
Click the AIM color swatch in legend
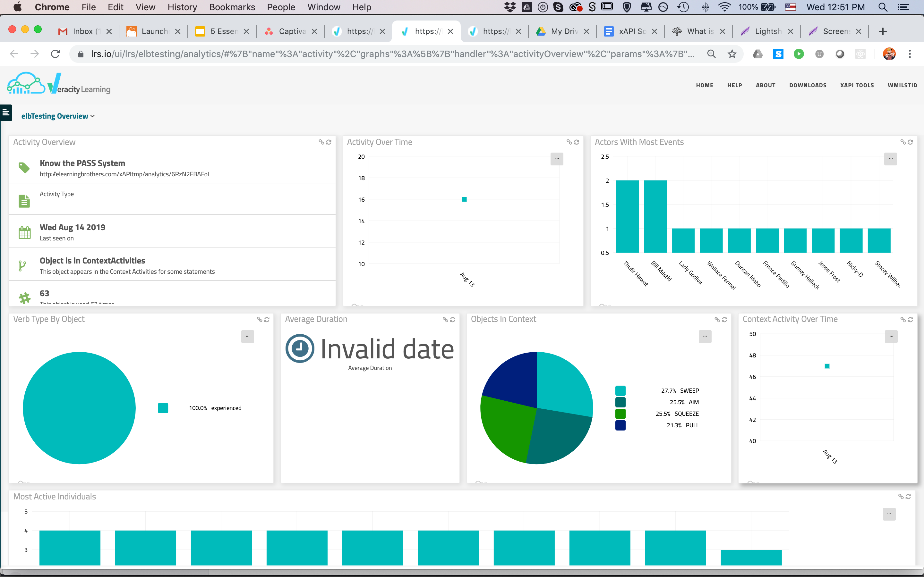coord(620,402)
